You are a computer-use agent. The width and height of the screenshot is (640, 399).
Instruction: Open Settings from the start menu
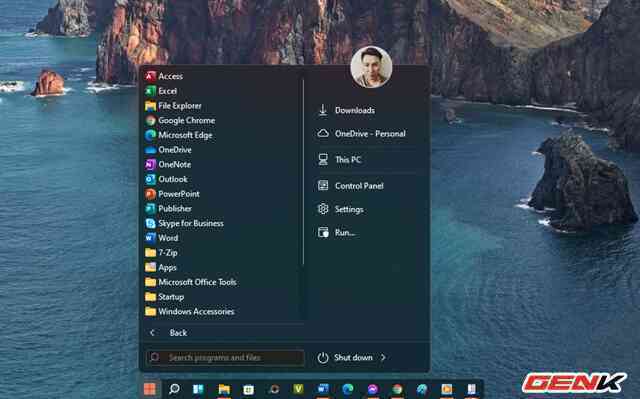pos(340,209)
